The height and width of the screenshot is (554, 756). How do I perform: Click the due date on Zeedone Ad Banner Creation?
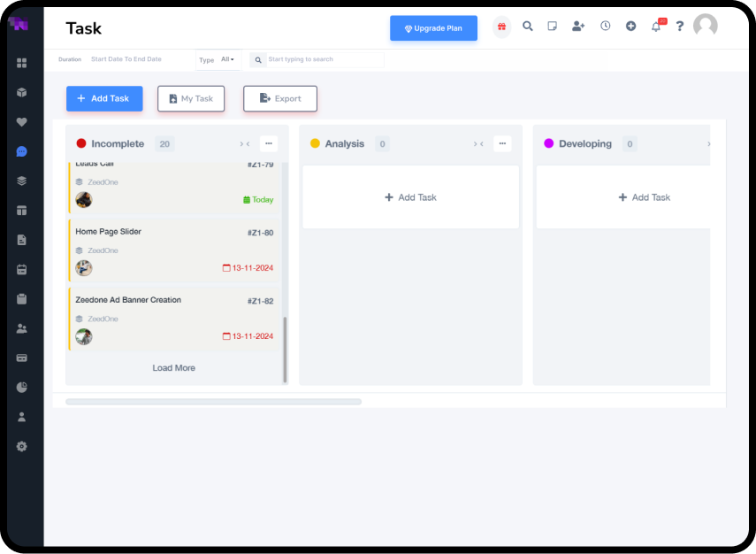point(248,336)
